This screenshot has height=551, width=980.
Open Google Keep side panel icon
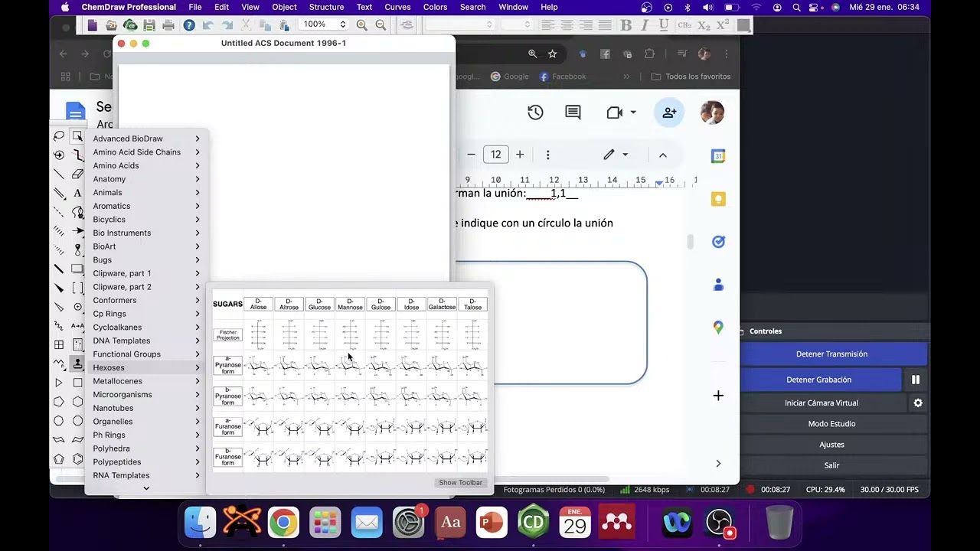tap(718, 199)
